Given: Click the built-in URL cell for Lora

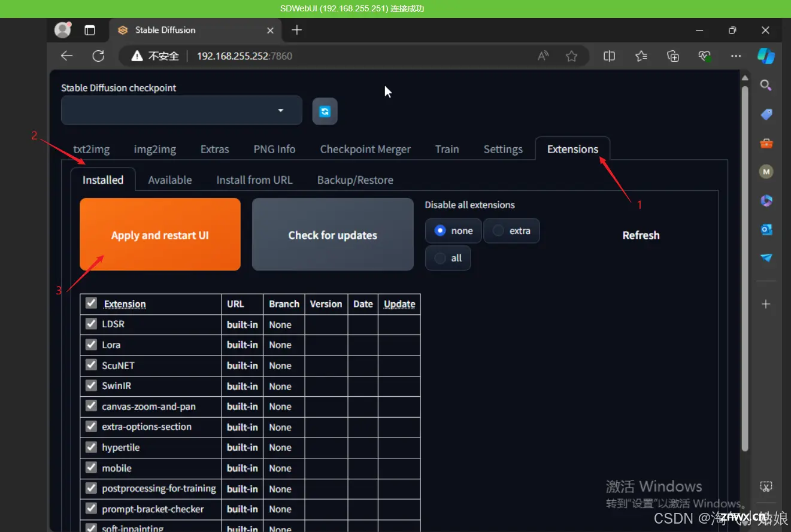Looking at the screenshot, I should [x=243, y=345].
